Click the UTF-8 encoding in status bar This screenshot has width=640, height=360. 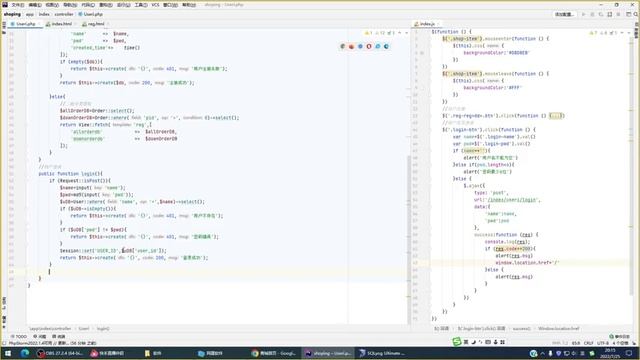[x=603, y=343]
